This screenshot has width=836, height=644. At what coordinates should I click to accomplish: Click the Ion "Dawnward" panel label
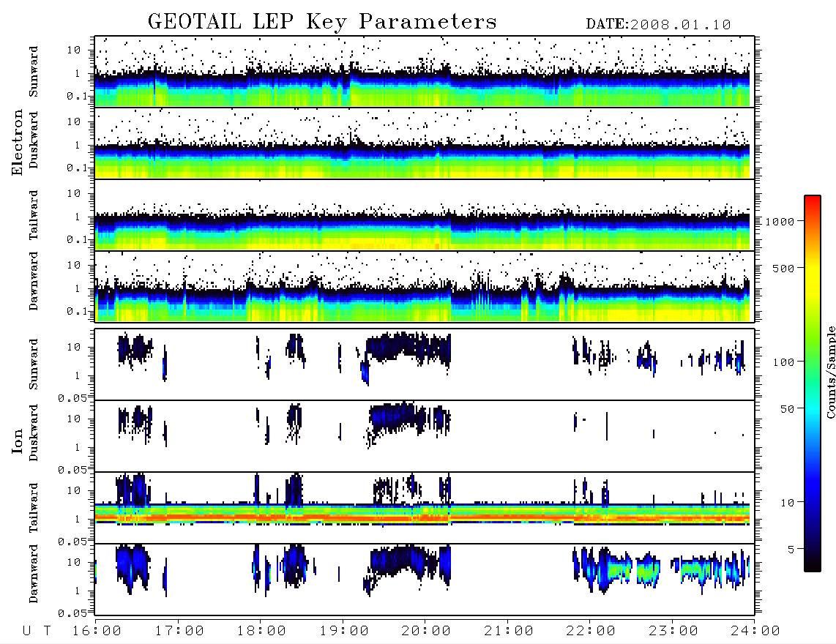tap(34, 574)
